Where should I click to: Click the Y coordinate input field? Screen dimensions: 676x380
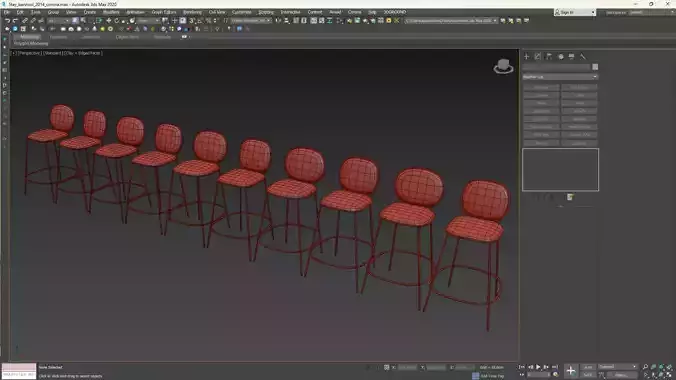436,367
